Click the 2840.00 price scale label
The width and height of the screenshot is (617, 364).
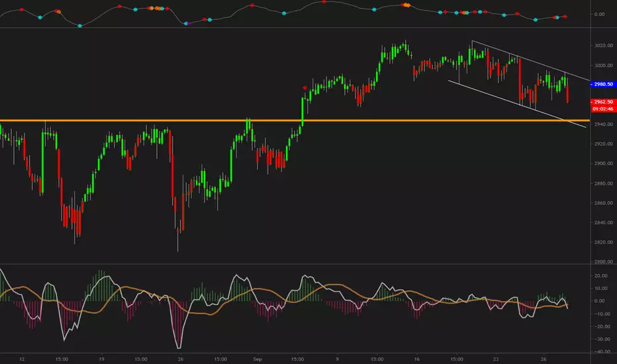tap(604, 223)
